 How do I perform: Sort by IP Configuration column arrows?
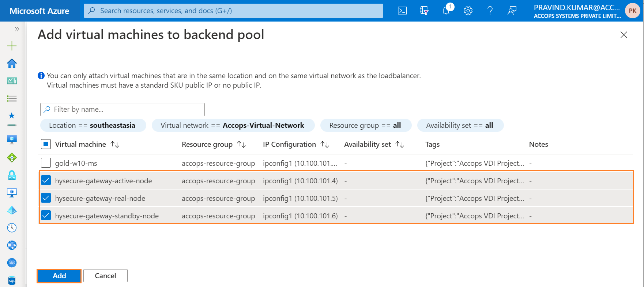pyautogui.click(x=325, y=145)
